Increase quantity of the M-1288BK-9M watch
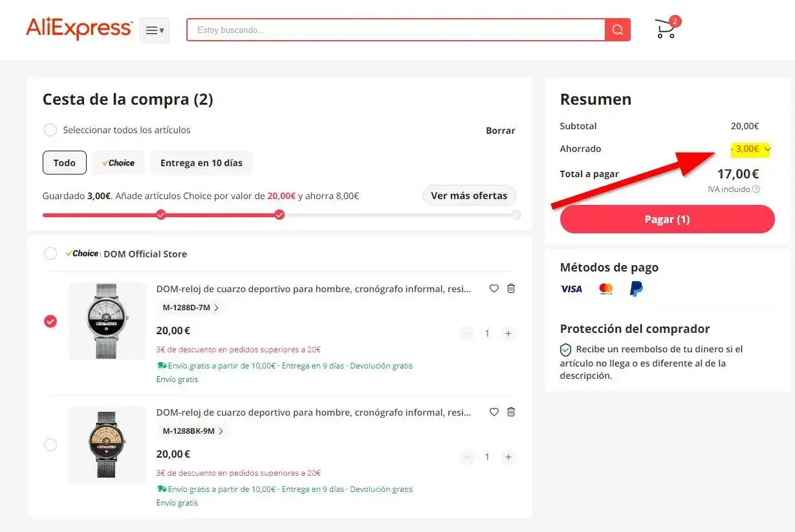This screenshot has height=532, width=795. pyautogui.click(x=508, y=457)
